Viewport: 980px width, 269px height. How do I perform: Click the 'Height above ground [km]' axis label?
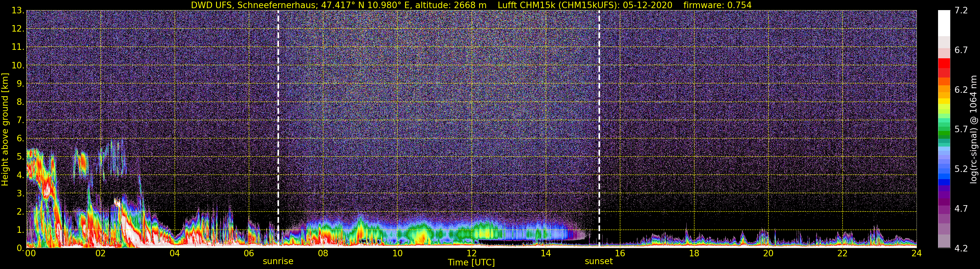[x=5, y=130]
